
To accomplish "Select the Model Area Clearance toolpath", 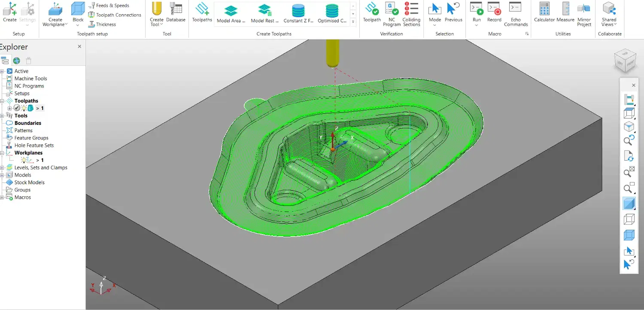I will pyautogui.click(x=231, y=13).
